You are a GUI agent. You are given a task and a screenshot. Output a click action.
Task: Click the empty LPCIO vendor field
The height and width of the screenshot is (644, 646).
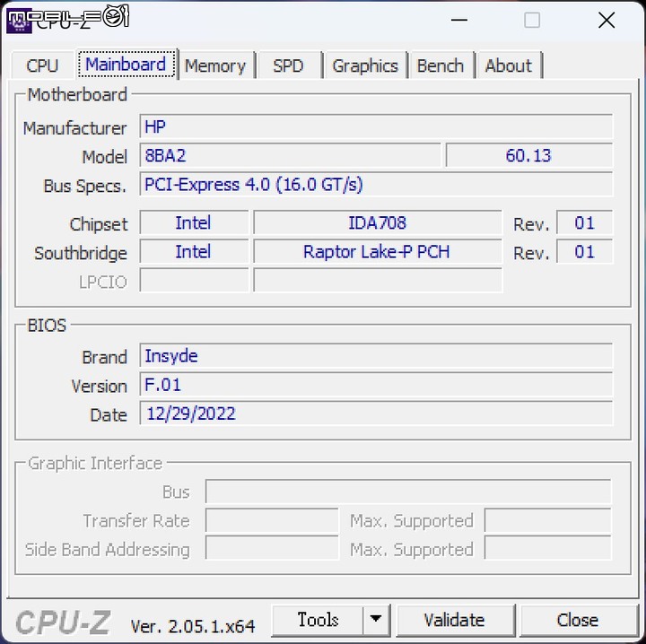[194, 281]
